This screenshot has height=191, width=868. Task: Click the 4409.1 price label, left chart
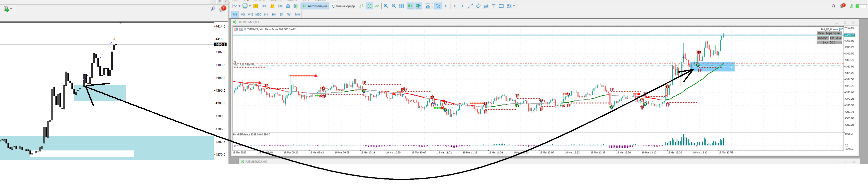220,45
